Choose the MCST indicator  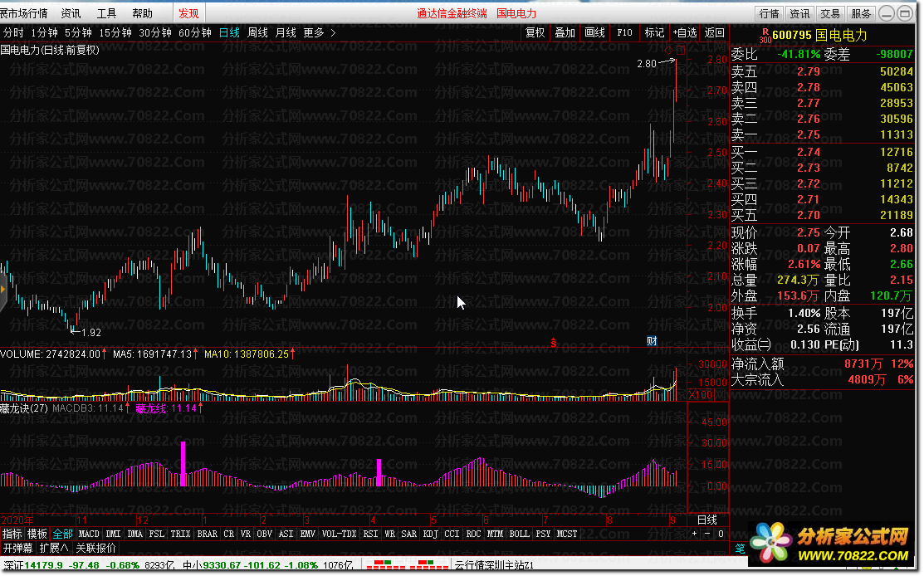point(567,535)
